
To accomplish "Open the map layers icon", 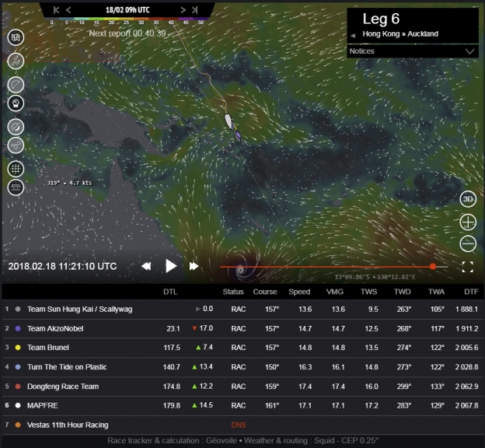I will pos(16,37).
